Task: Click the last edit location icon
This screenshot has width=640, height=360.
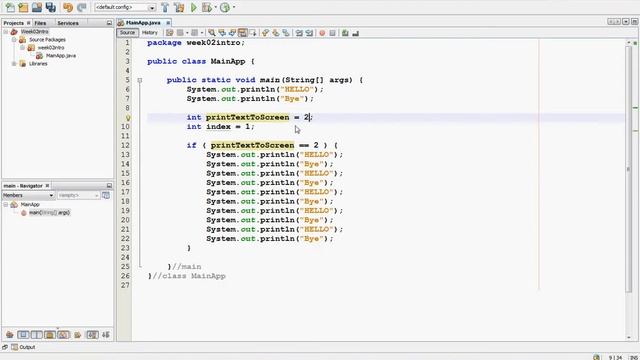Action: pos(169,33)
